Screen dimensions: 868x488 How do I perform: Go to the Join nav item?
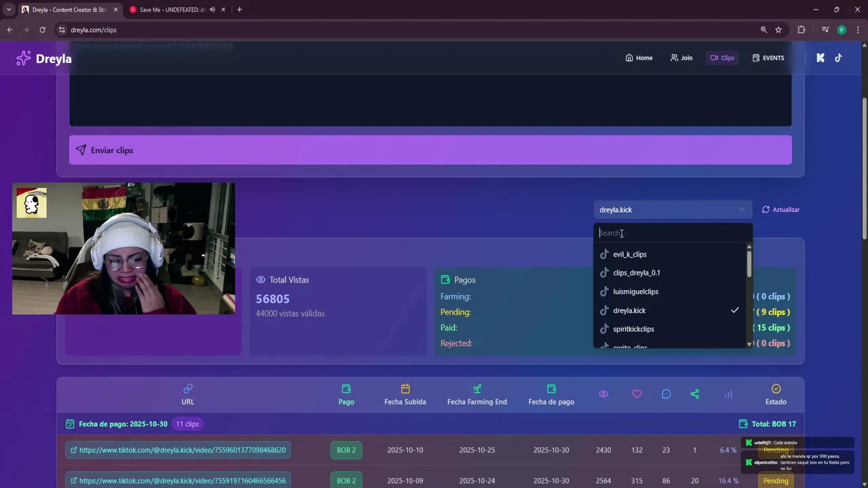(682, 58)
